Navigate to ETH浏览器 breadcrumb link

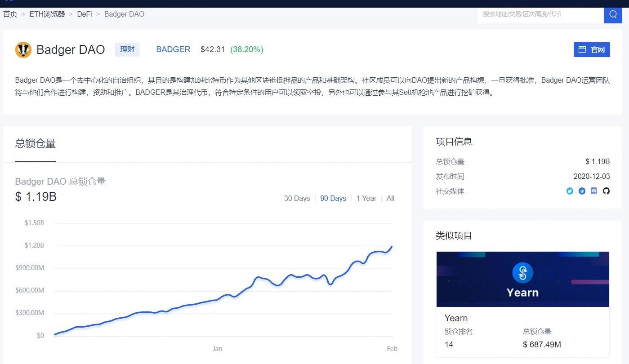47,14
